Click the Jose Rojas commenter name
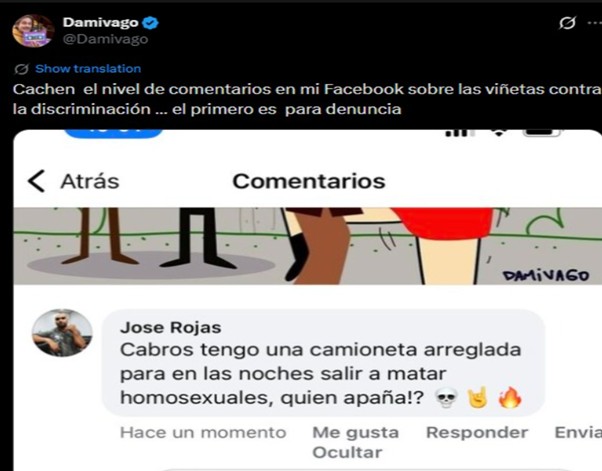602x471 pixels. coord(170,327)
